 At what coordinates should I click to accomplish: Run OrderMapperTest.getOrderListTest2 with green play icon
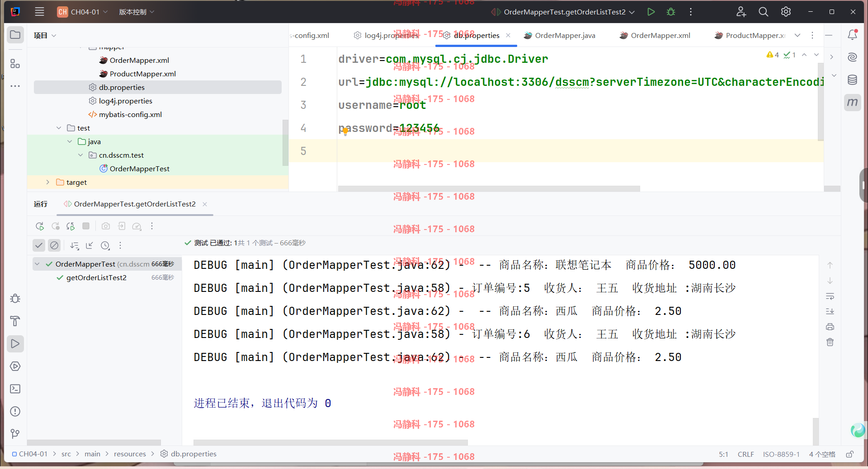tap(651, 12)
